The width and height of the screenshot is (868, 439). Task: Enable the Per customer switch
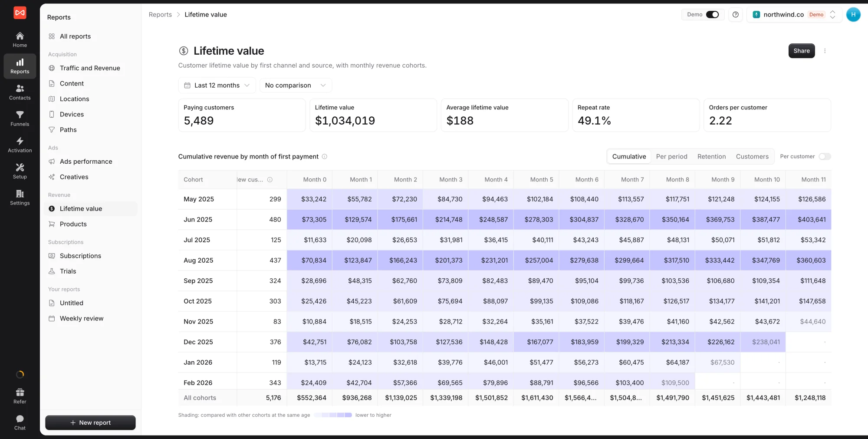pos(825,156)
